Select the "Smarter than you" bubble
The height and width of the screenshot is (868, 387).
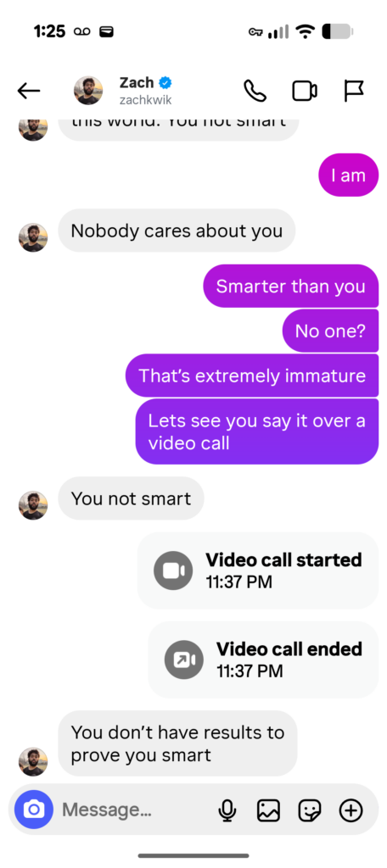290,287
